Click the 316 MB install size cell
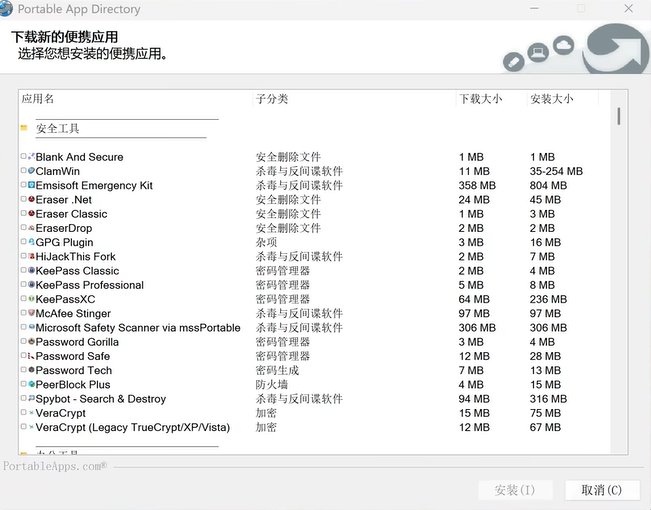Screen dimensions: 651x510 [x=548, y=399]
